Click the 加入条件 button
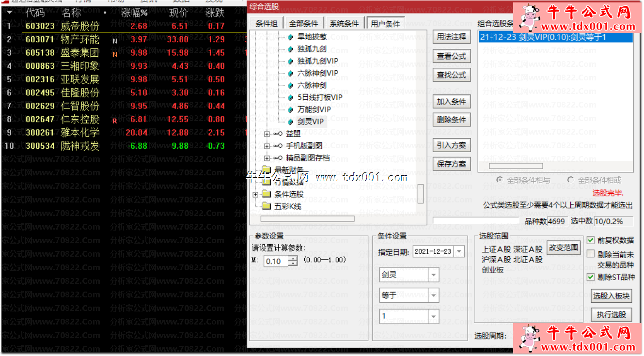Image resolution: width=644 pixels, height=356 pixels. pos(451,102)
